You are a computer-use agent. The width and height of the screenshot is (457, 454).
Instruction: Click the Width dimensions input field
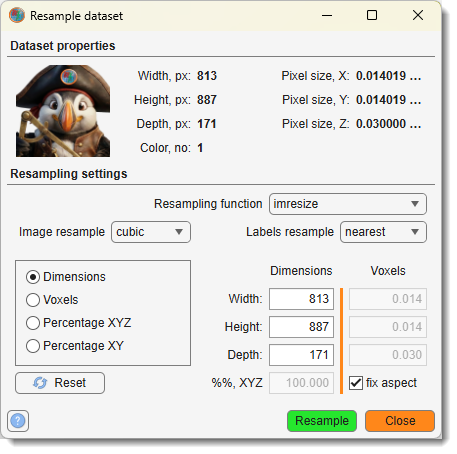click(x=301, y=299)
